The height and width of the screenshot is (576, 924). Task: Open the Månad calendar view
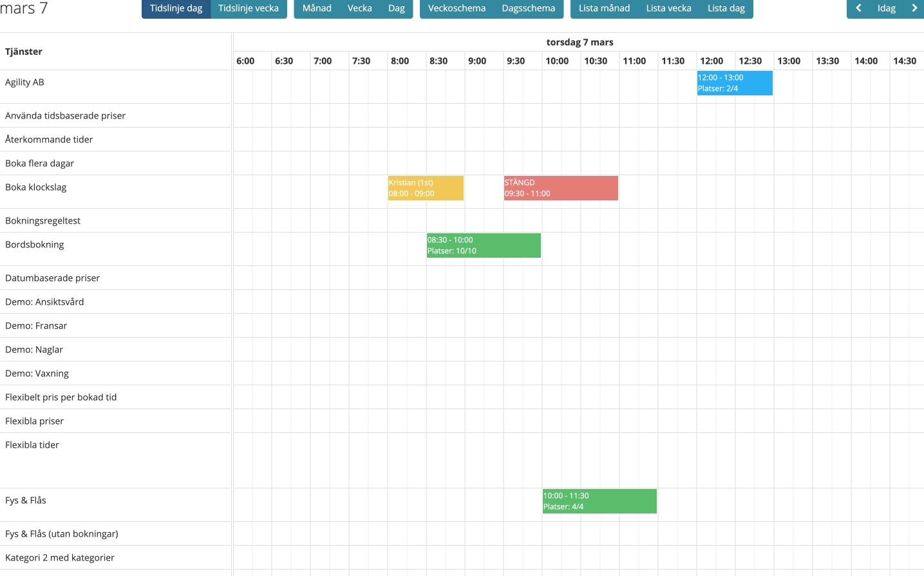coord(317,8)
